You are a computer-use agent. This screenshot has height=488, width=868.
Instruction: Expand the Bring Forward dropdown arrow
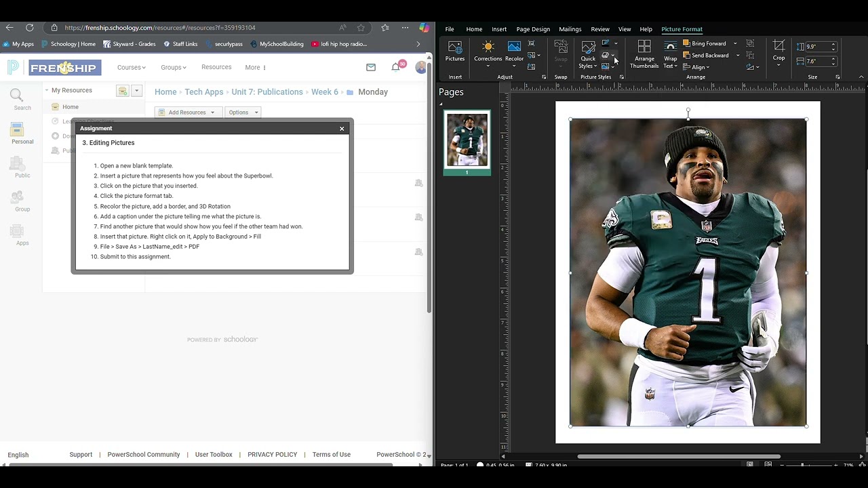pyautogui.click(x=735, y=43)
